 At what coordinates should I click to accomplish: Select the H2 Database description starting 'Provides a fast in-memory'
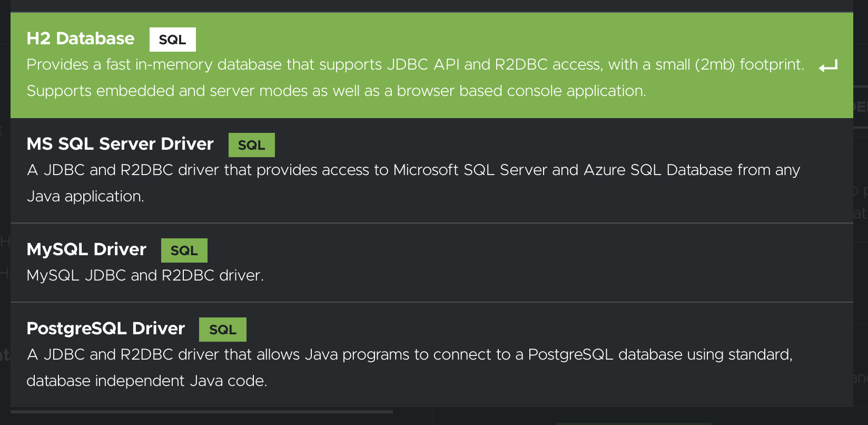pyautogui.click(x=416, y=78)
